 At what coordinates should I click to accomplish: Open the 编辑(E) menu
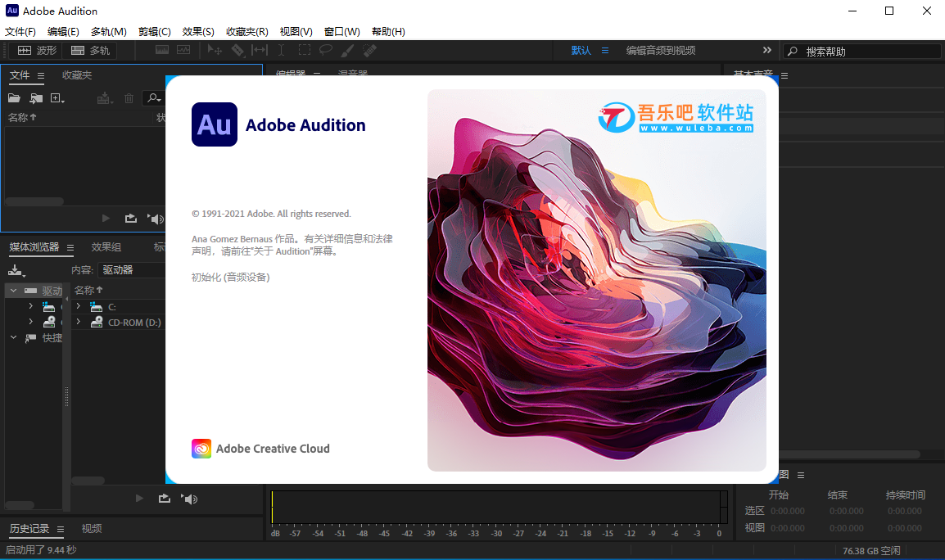[63, 31]
